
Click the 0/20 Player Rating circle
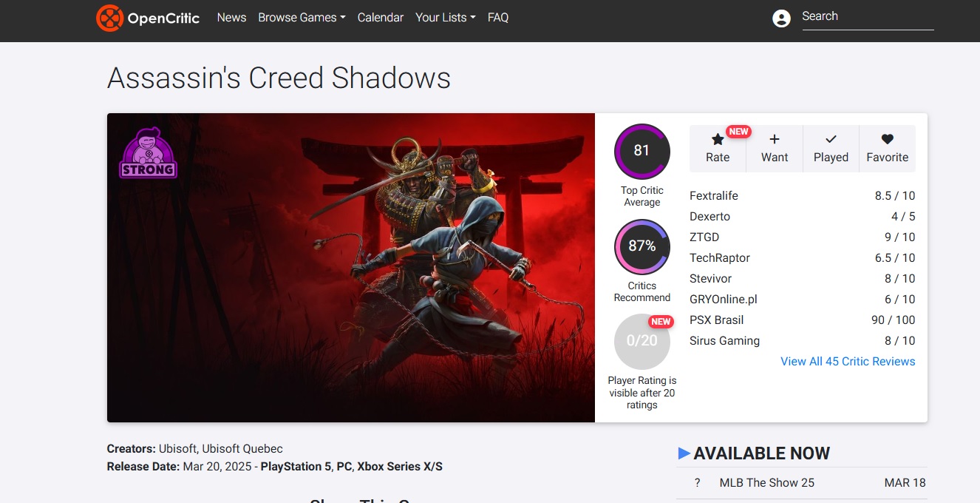(x=642, y=341)
